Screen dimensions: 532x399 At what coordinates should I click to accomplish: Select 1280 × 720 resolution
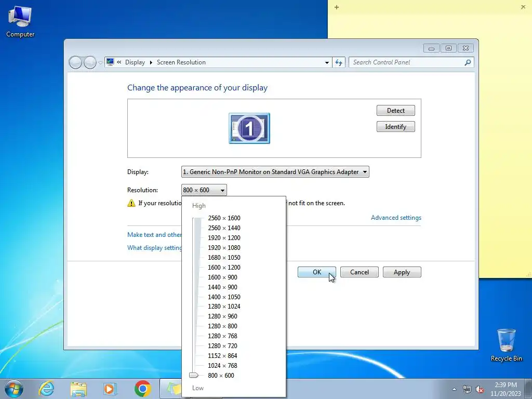[x=222, y=345]
